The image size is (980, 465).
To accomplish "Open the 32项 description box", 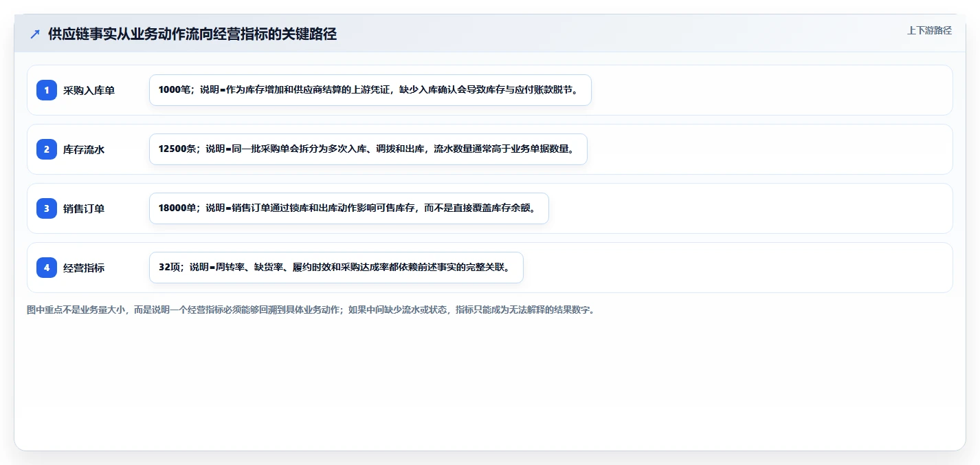I will point(336,268).
